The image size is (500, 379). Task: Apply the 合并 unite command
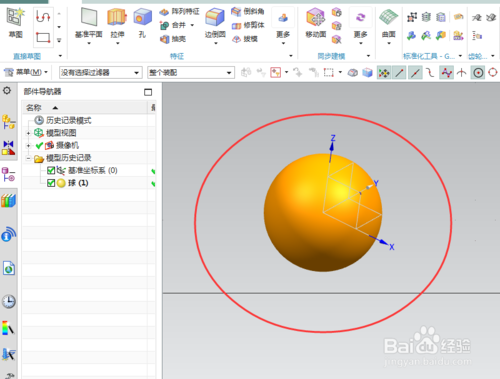[173, 25]
